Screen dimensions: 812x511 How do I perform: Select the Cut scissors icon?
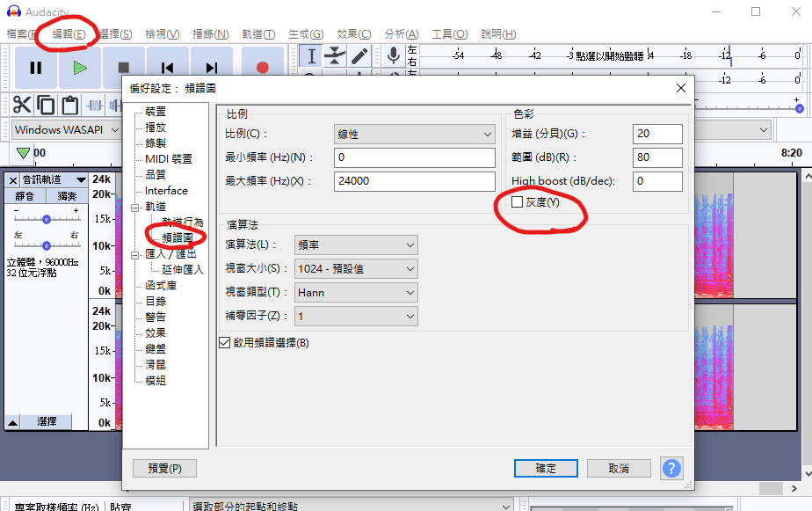coord(22,105)
